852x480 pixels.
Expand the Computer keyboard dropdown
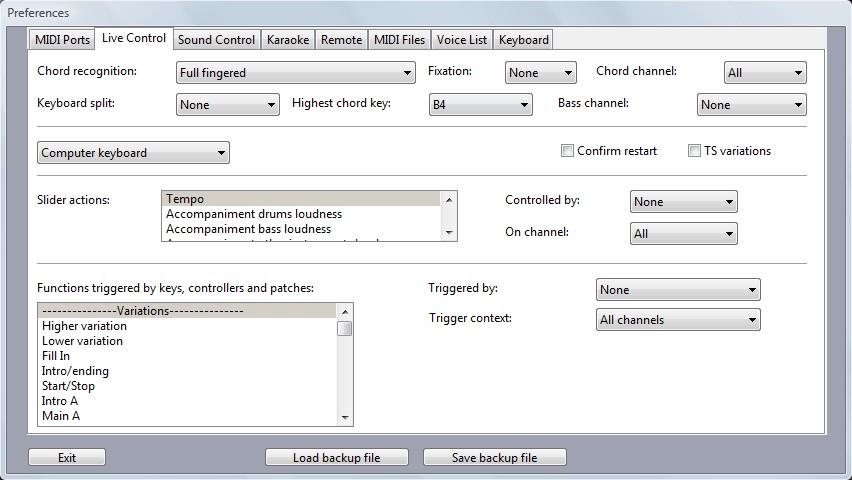point(133,153)
